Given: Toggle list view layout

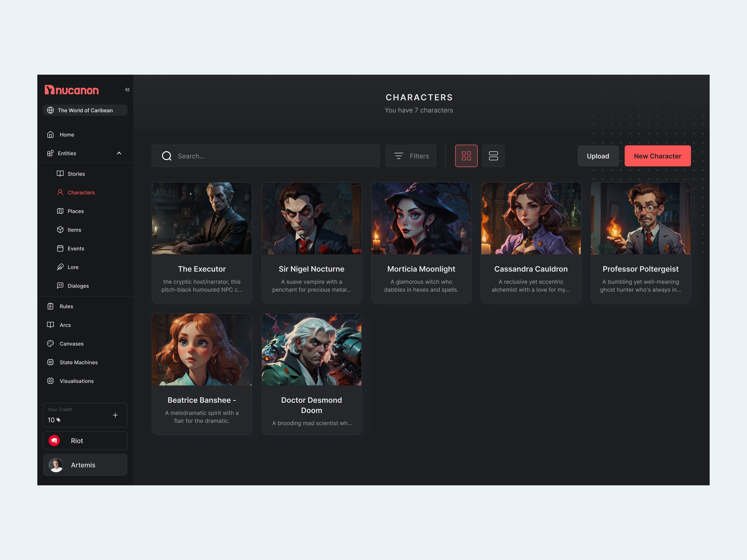Looking at the screenshot, I should click(x=493, y=156).
